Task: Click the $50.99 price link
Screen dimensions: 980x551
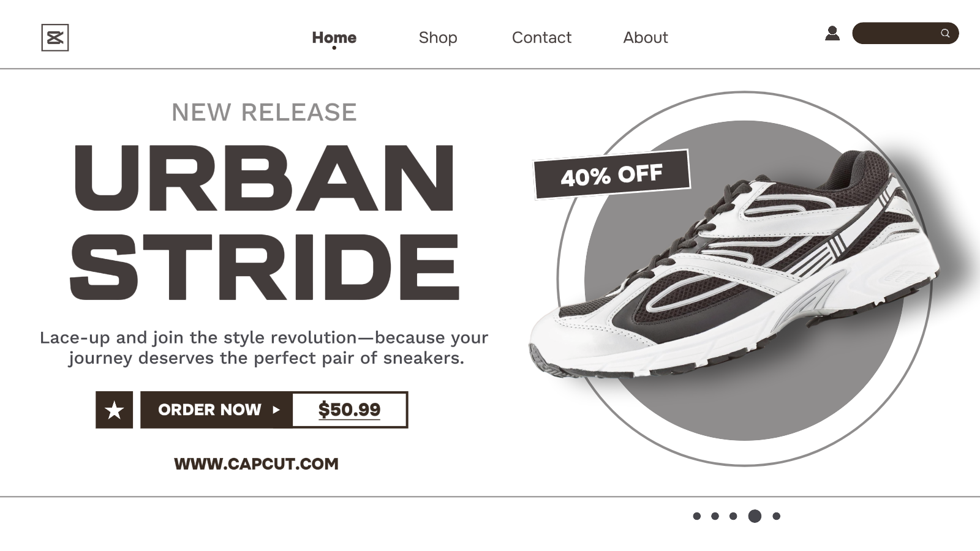Action: point(349,410)
